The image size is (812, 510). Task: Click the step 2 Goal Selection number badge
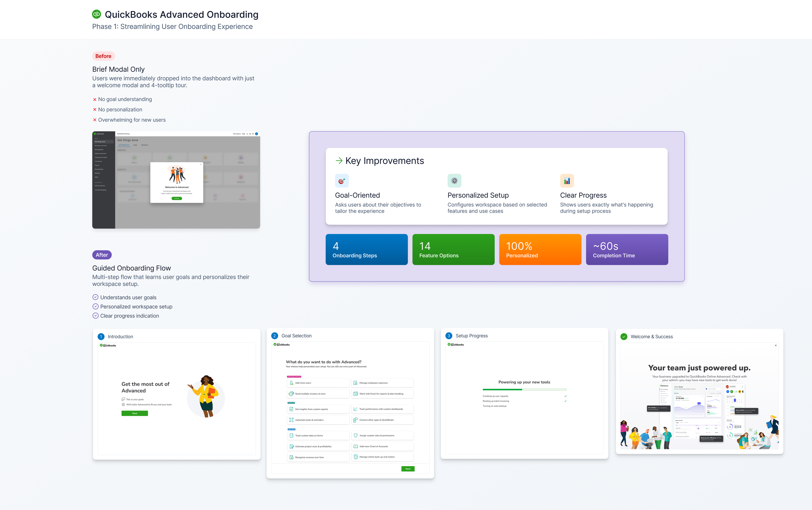tap(274, 336)
